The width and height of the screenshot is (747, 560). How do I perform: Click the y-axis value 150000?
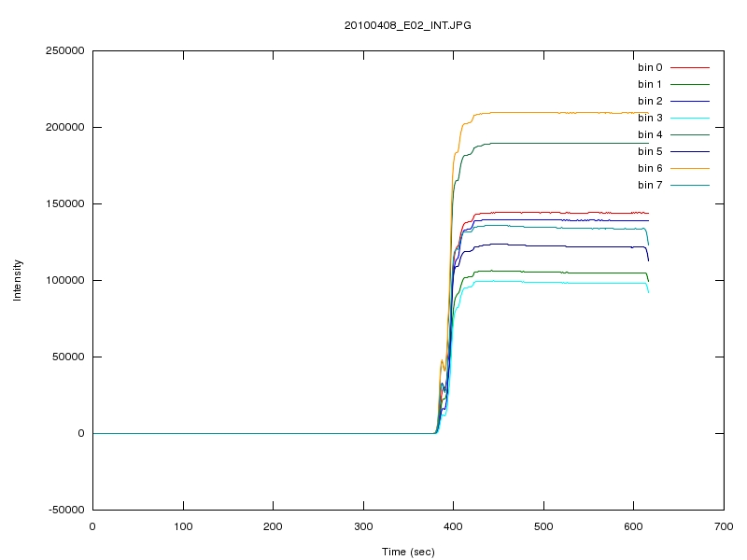(64, 203)
